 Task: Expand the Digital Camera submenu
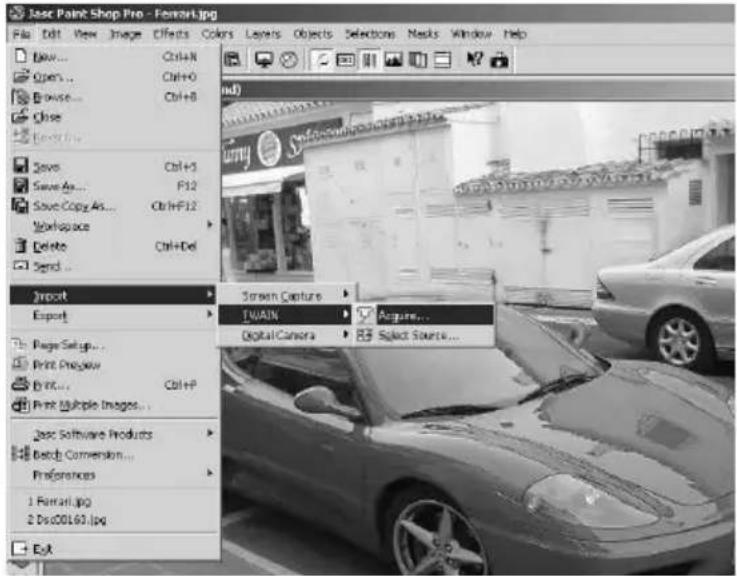pyautogui.click(x=286, y=335)
